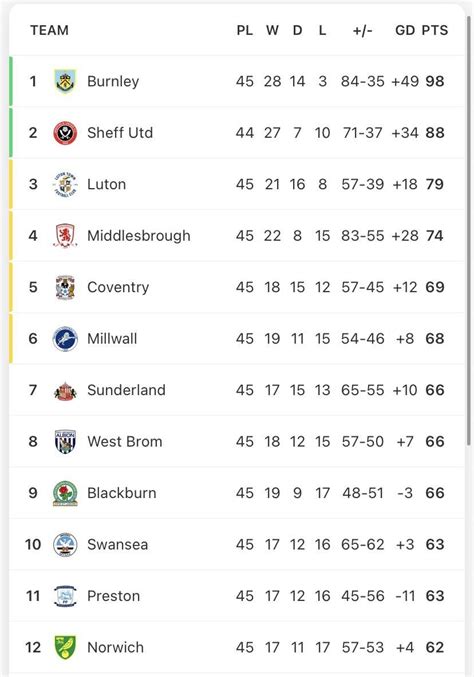Viewport: 474px width, 677px height.
Task: Sort table by GD column header
Action: click(x=405, y=30)
